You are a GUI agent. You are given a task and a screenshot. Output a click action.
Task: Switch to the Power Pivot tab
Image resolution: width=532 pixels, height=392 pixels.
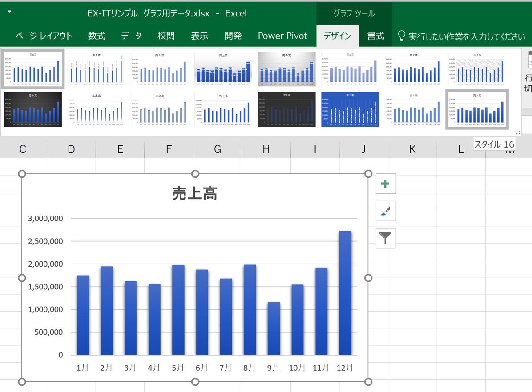click(282, 36)
